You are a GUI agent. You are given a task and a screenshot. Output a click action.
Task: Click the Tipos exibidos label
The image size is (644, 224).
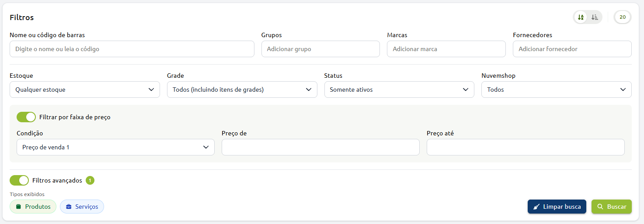[x=27, y=194]
